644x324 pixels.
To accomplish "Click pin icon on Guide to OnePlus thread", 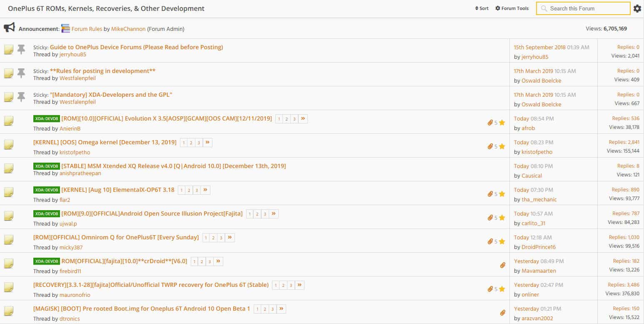I will 21,50.
